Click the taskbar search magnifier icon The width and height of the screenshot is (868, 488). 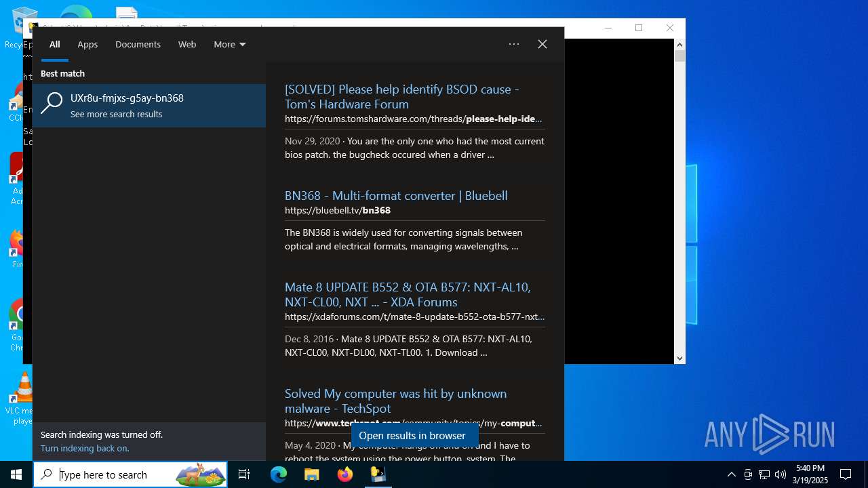click(46, 474)
